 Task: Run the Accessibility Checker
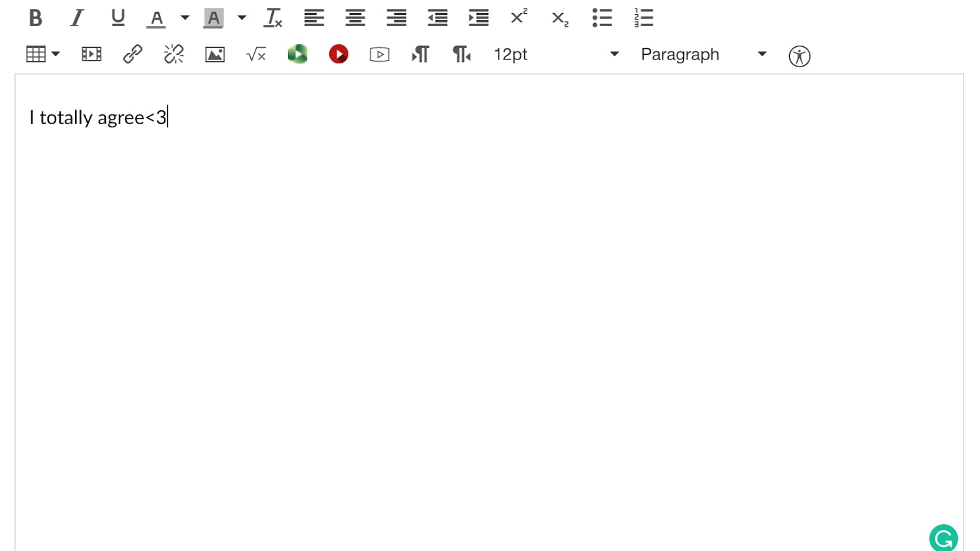799,56
